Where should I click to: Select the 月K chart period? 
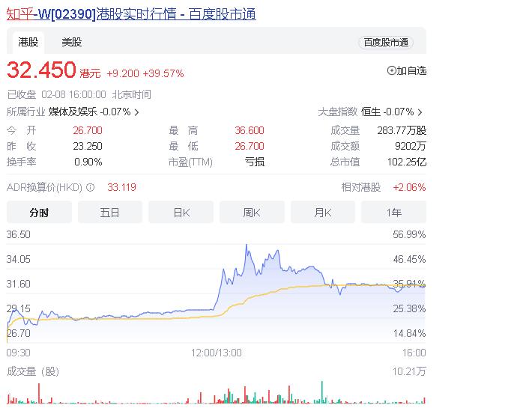pyautogui.click(x=323, y=213)
